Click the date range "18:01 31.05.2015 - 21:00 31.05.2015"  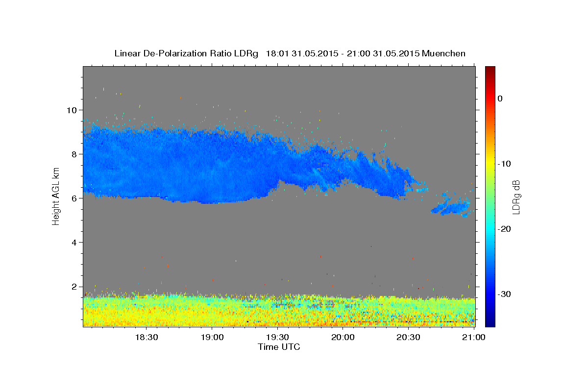342,53
